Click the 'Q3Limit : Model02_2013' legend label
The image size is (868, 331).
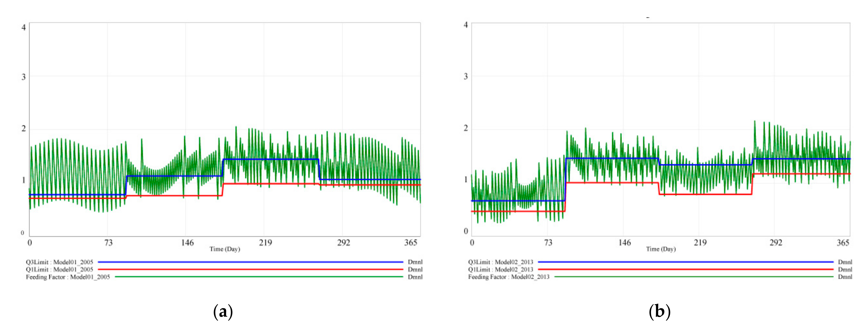[x=500, y=262]
